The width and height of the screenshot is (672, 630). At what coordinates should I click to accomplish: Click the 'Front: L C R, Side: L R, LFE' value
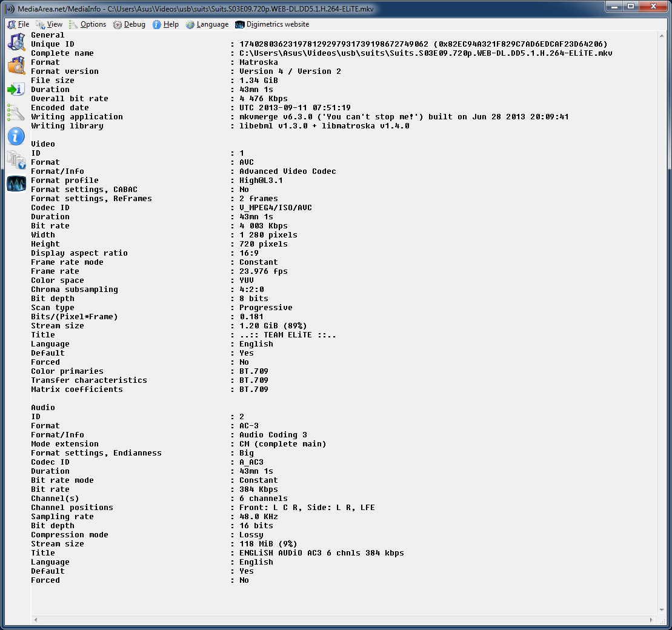pyautogui.click(x=307, y=508)
